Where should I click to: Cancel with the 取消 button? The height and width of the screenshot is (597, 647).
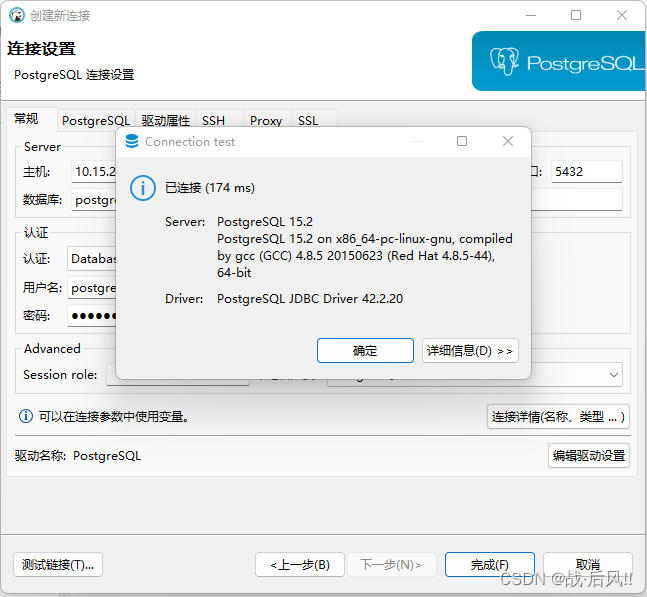tap(588, 564)
